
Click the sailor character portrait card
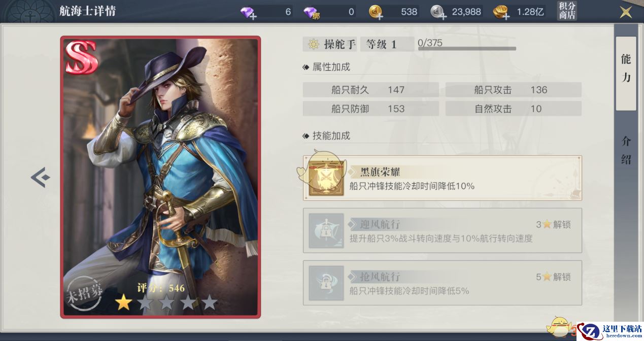click(160, 177)
